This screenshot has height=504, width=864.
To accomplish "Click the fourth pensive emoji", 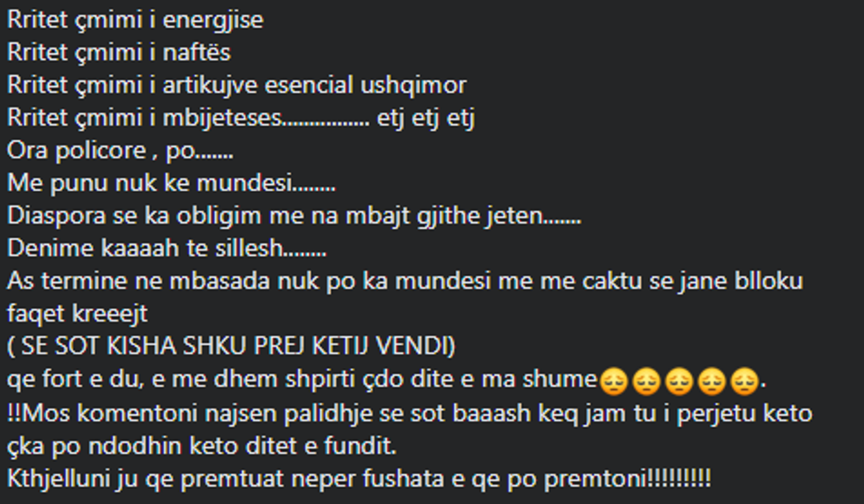I will click(712, 381).
